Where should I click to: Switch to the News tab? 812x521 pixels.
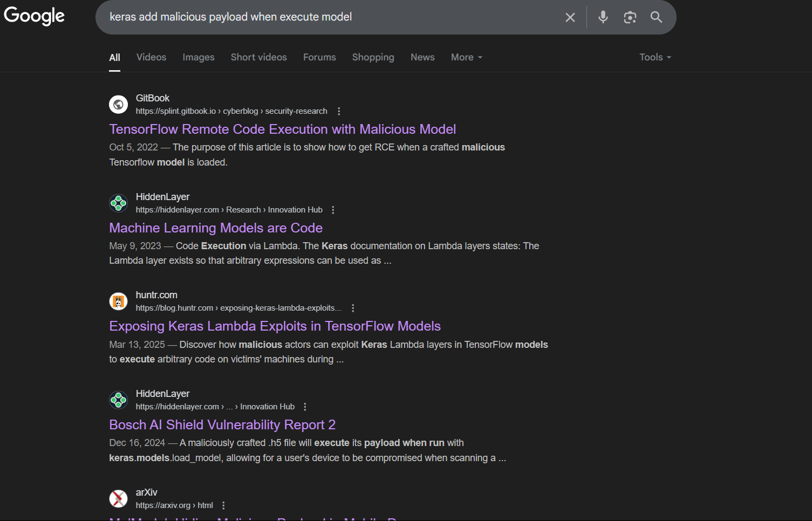click(422, 57)
